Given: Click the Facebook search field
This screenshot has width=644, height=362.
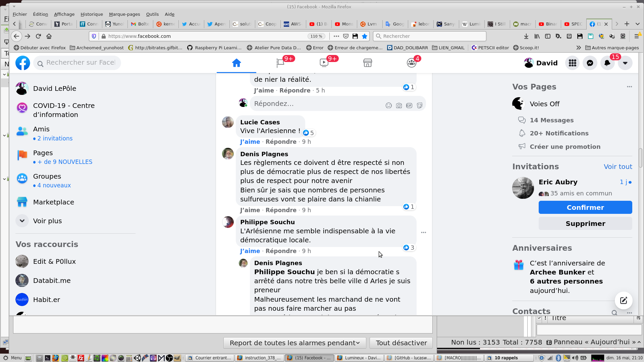Looking at the screenshot, I should pos(80,63).
